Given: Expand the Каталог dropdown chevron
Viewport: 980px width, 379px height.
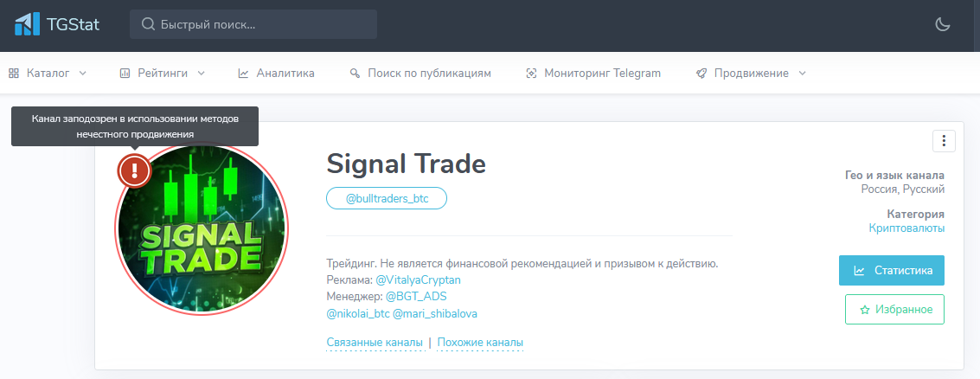Looking at the screenshot, I should click(83, 74).
